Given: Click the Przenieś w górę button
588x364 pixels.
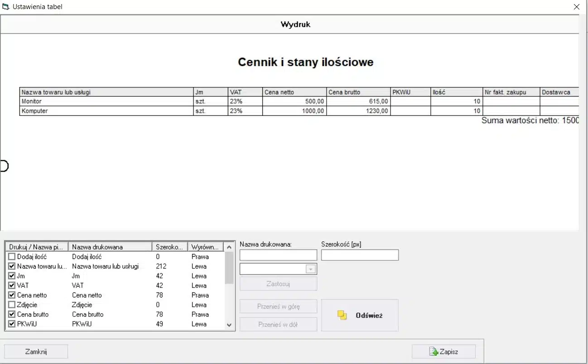Looking at the screenshot, I should pyautogui.click(x=278, y=306).
